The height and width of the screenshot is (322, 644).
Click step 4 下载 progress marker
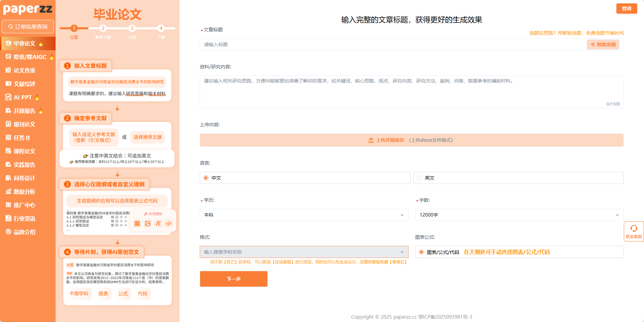(x=161, y=28)
